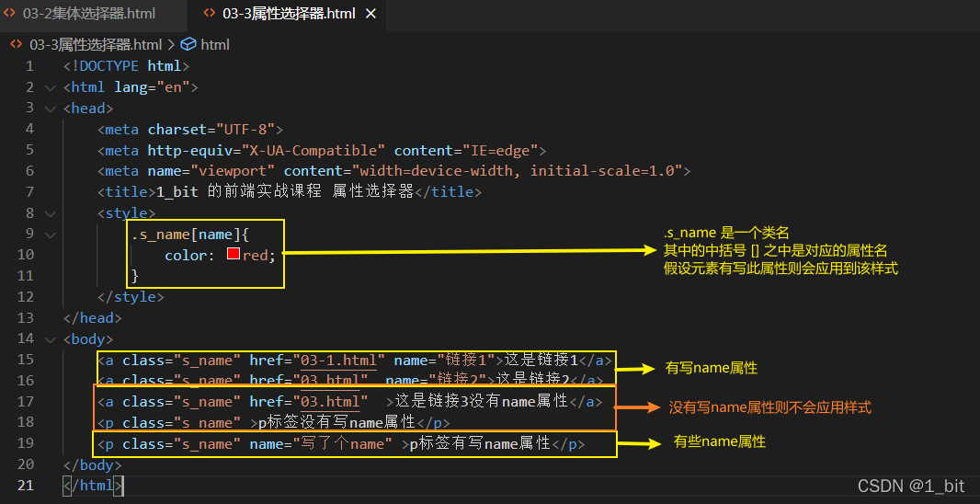980x504 pixels.
Task: Follow the 03.html href link on line 17
Action: pyautogui.click(x=331, y=402)
